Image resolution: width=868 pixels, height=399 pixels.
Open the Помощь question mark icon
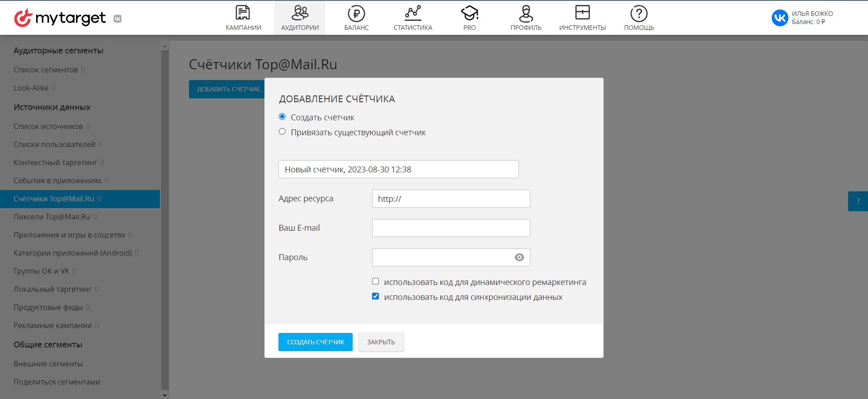tap(639, 14)
